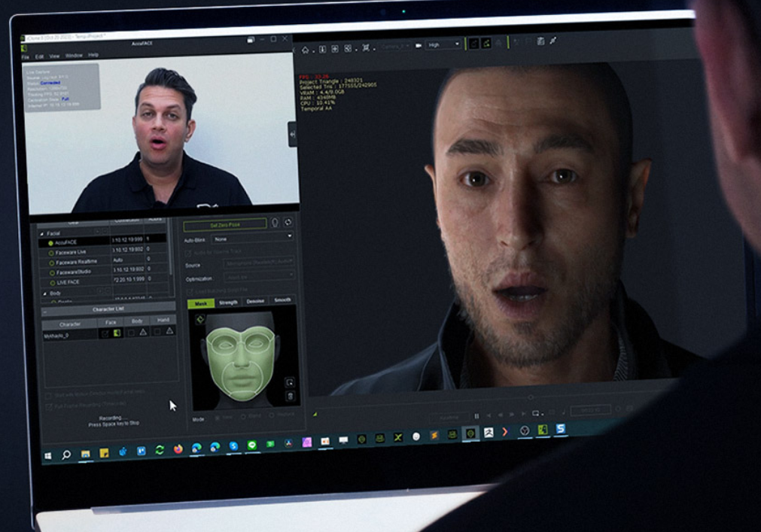761x532 pixels.
Task: Click the green face icon for Mykhailo_0
Action: (117, 333)
